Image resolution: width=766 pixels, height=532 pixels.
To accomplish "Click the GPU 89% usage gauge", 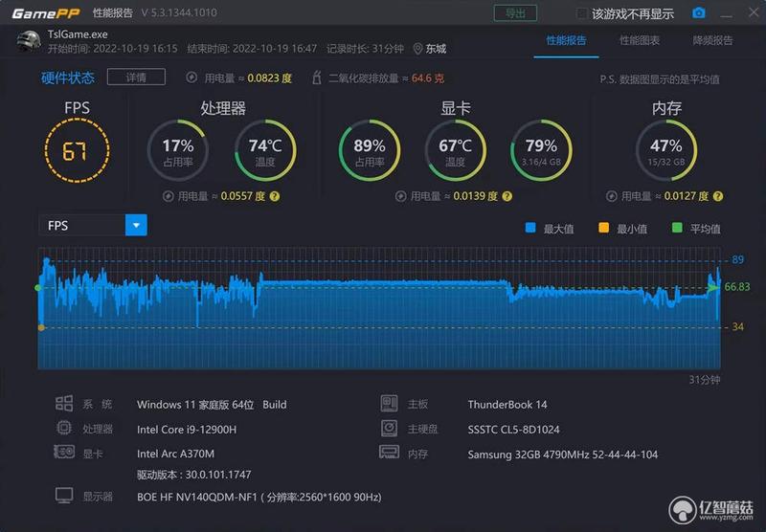I will click(370, 150).
